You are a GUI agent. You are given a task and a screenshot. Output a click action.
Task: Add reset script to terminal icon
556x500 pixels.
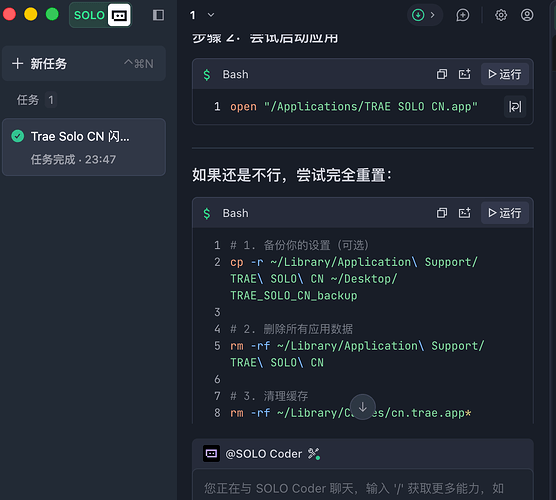click(465, 213)
